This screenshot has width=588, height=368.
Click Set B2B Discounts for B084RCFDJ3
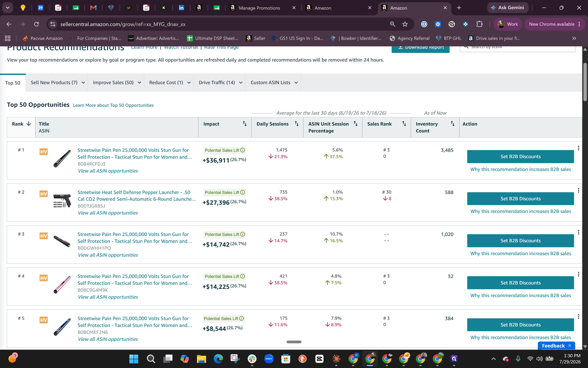pyautogui.click(x=520, y=157)
